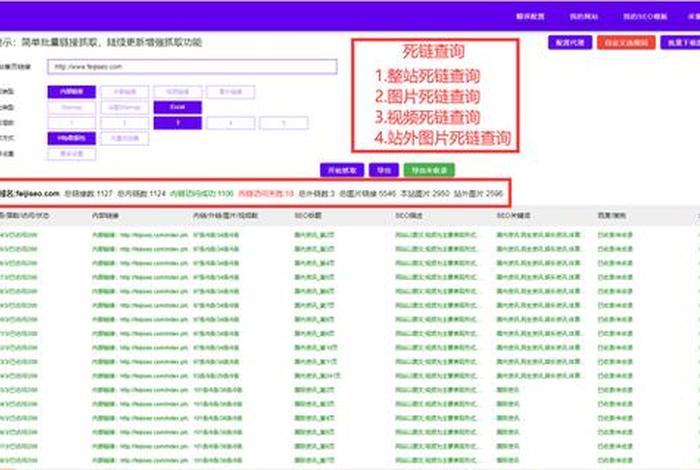The height and width of the screenshot is (470, 700).
Task: Open the first readable top navigation item
Action: tap(530, 17)
